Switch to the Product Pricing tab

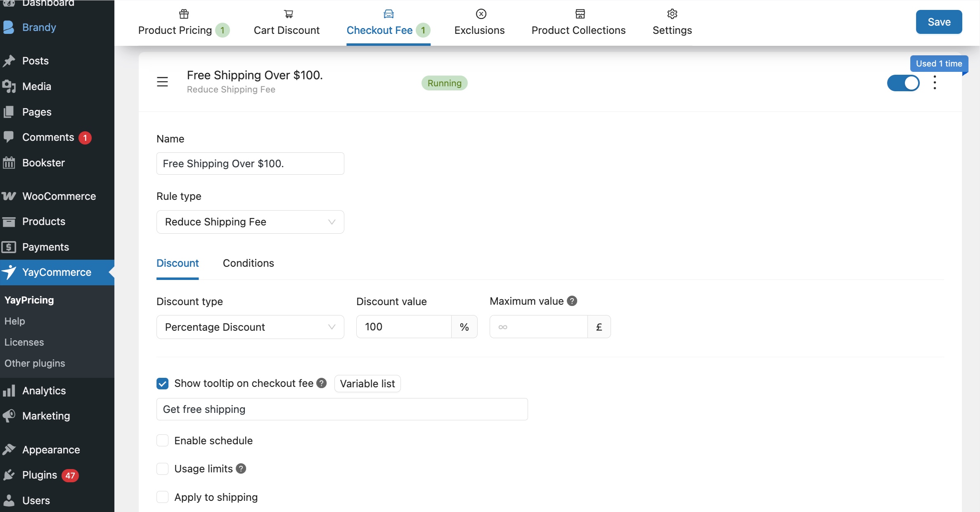pyautogui.click(x=183, y=23)
